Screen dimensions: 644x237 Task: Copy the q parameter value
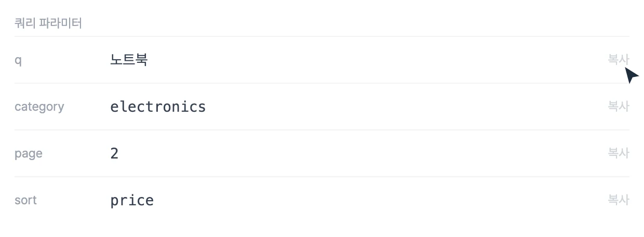619,60
